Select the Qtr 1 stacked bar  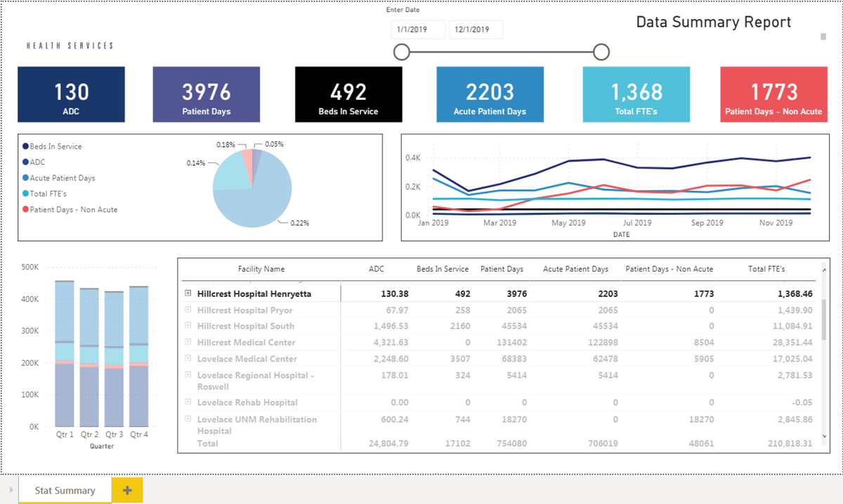click(65, 354)
